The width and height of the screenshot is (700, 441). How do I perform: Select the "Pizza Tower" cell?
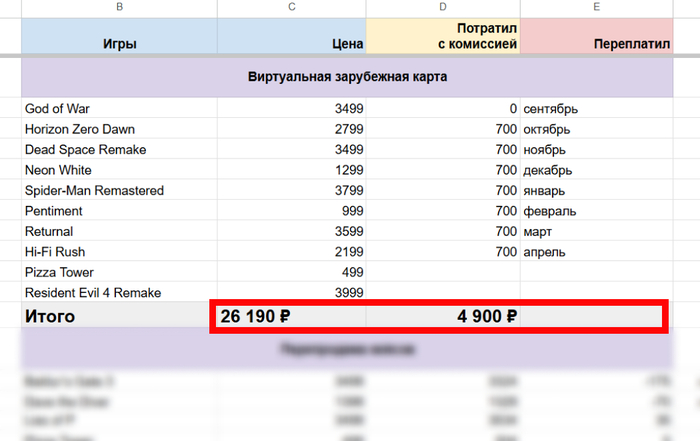(119, 272)
